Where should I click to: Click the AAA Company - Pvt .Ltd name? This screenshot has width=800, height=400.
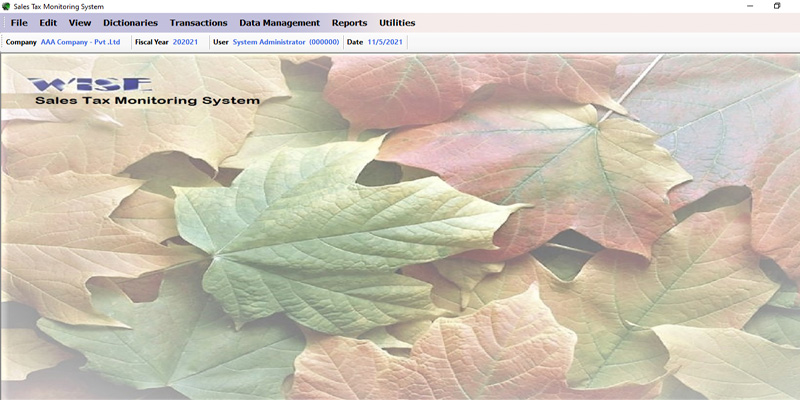pyautogui.click(x=80, y=43)
